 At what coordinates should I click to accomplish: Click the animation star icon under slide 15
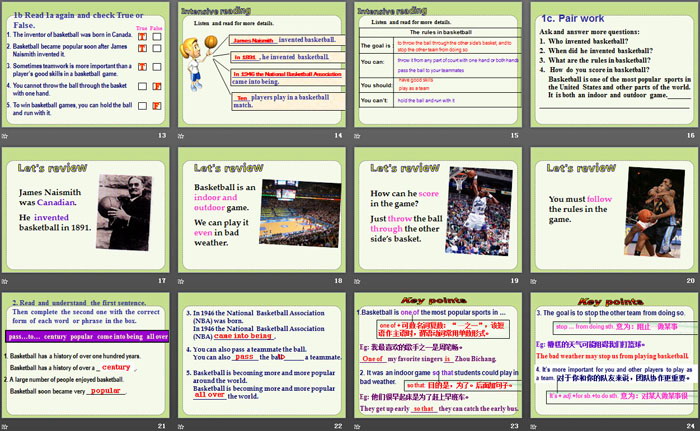(x=357, y=136)
